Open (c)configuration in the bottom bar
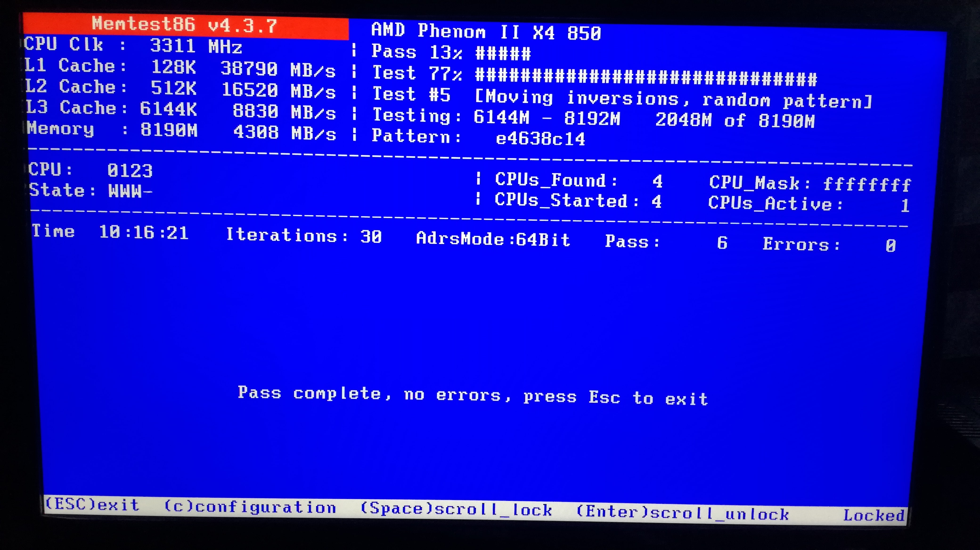The height and width of the screenshot is (550, 980). point(250,507)
